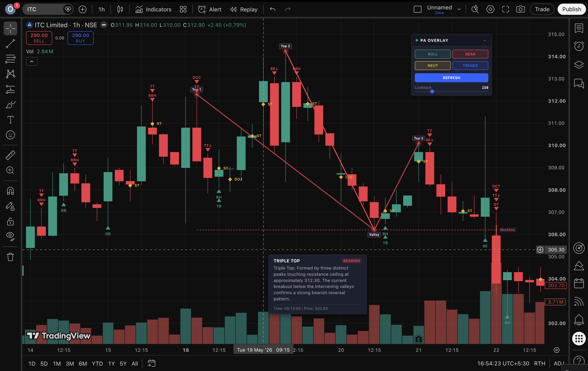Click the 290.00 SELL button
This screenshot has width=588, height=371.
coord(39,38)
